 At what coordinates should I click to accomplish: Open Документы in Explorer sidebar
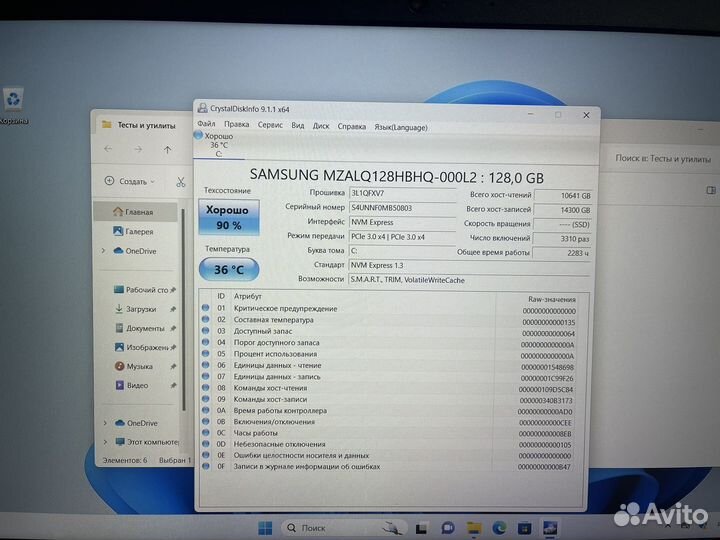coord(140,328)
